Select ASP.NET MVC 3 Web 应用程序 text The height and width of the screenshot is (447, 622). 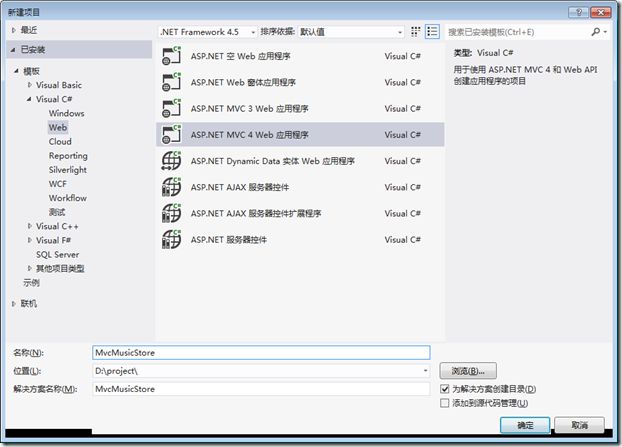click(x=250, y=109)
